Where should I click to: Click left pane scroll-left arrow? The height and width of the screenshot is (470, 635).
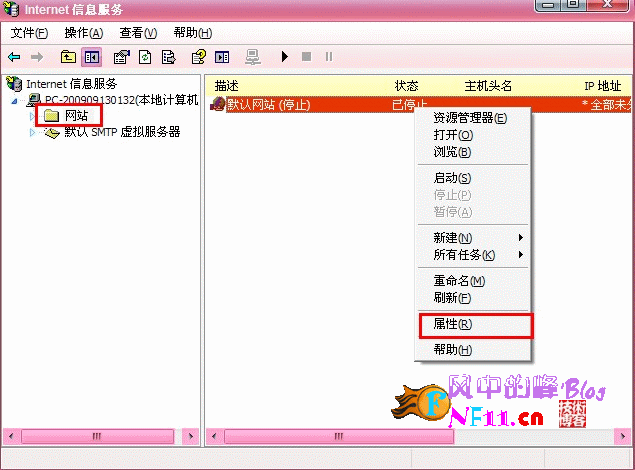coord(11,436)
